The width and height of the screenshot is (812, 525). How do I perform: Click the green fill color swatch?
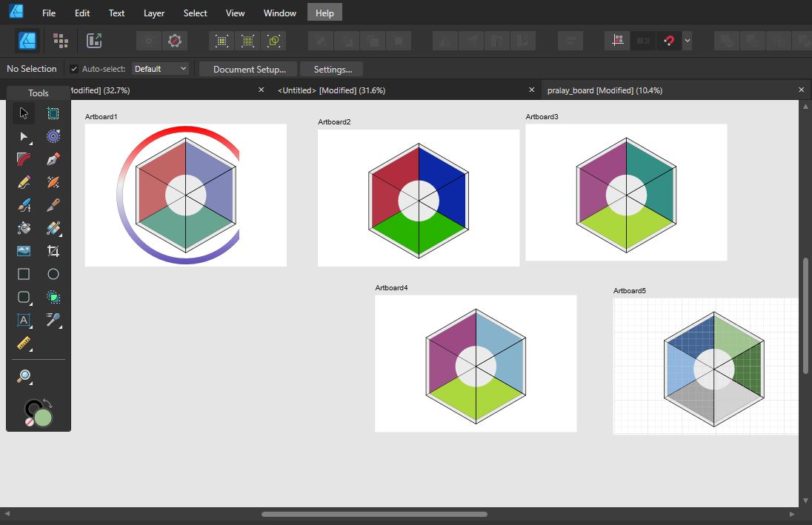[44, 418]
